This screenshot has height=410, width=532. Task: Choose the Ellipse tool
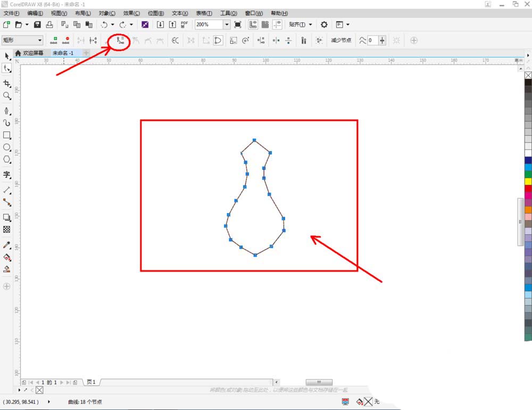tap(7, 147)
